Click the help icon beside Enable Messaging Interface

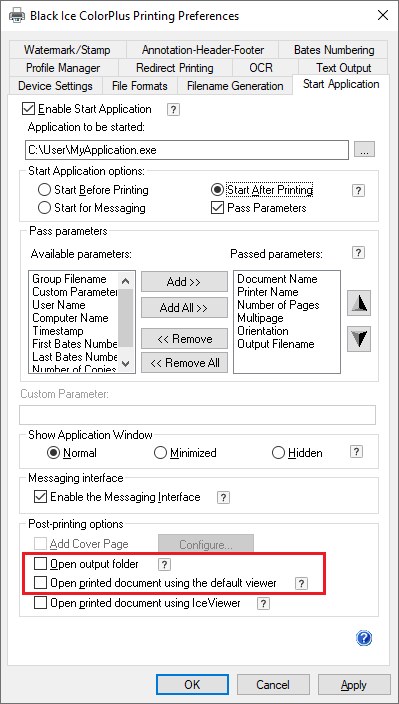point(223,497)
